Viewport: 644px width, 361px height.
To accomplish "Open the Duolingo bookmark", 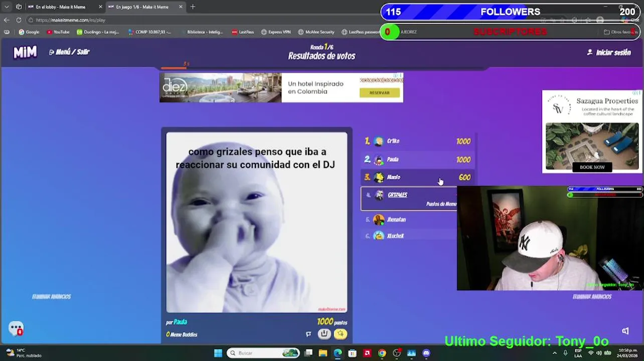I will pos(98,32).
